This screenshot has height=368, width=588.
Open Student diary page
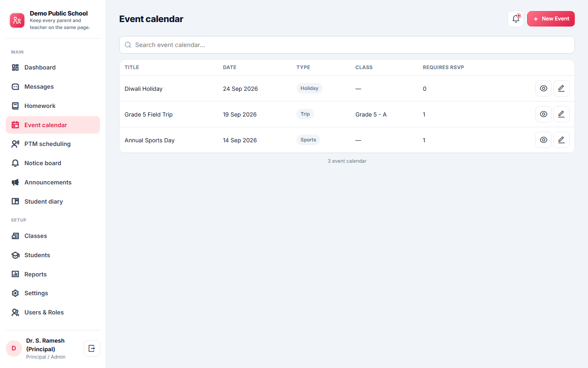(x=53, y=202)
